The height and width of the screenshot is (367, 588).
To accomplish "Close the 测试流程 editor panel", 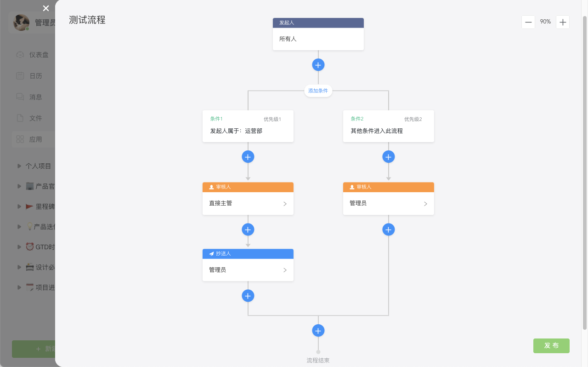I will click(46, 8).
